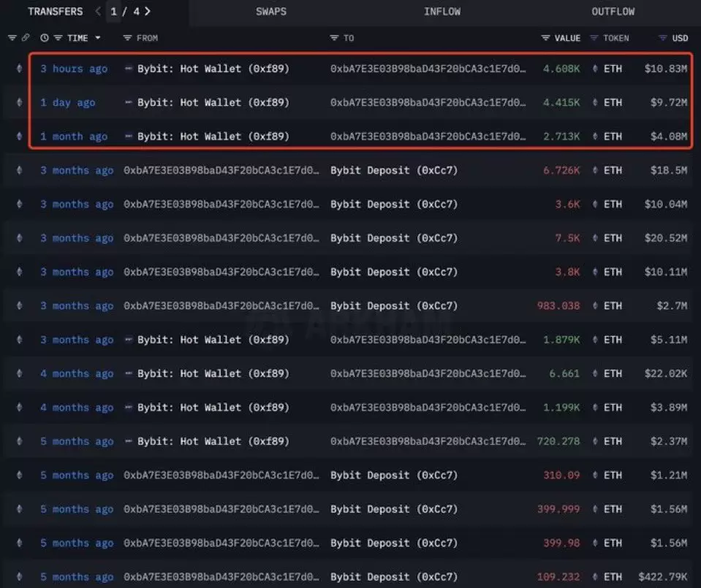This screenshot has width=701, height=588.
Task: Click Ethereum icon on 1 month ago row
Action: coord(19,137)
